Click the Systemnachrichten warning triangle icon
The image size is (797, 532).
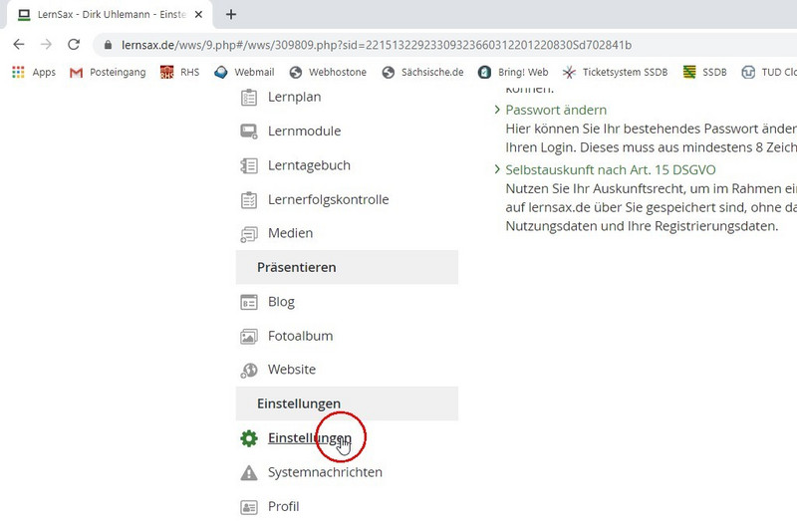click(x=249, y=472)
